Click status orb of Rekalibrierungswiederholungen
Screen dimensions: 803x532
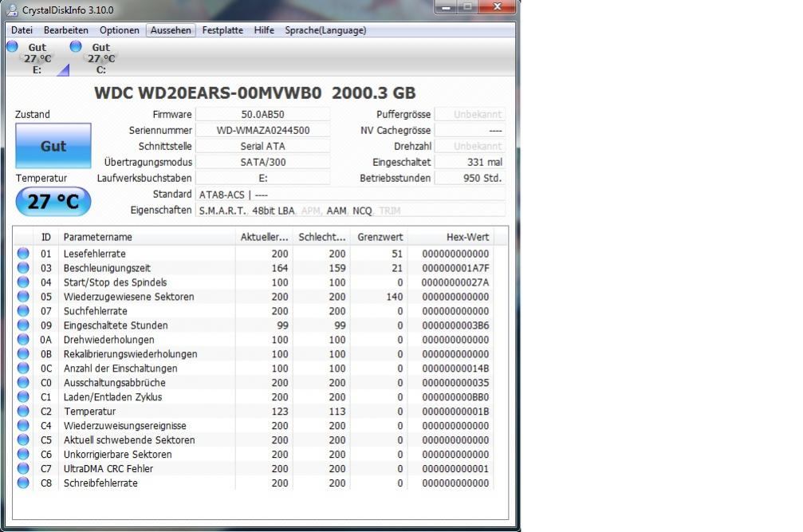[23, 354]
